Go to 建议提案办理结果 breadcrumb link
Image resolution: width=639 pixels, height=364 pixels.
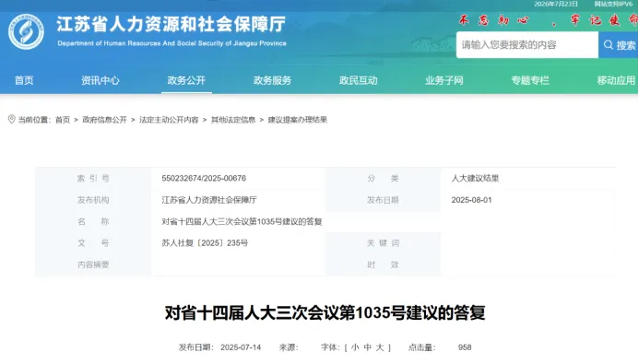click(x=298, y=120)
